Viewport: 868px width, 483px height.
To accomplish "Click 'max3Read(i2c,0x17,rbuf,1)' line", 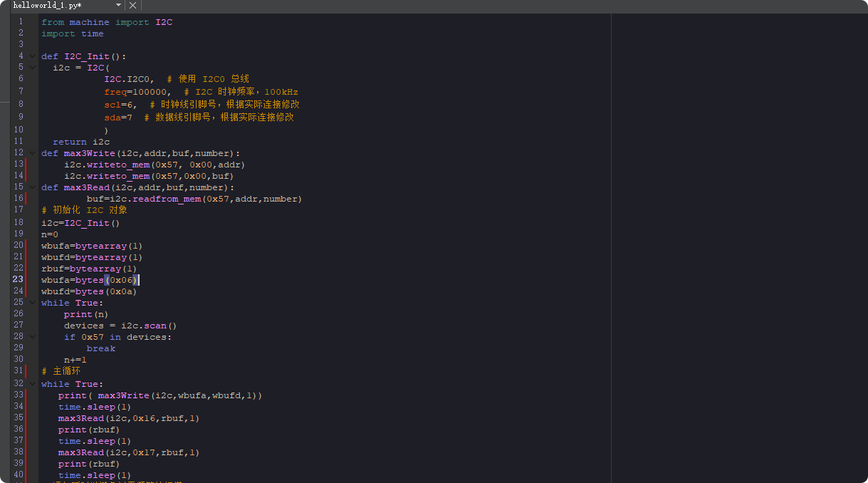I will (129, 452).
